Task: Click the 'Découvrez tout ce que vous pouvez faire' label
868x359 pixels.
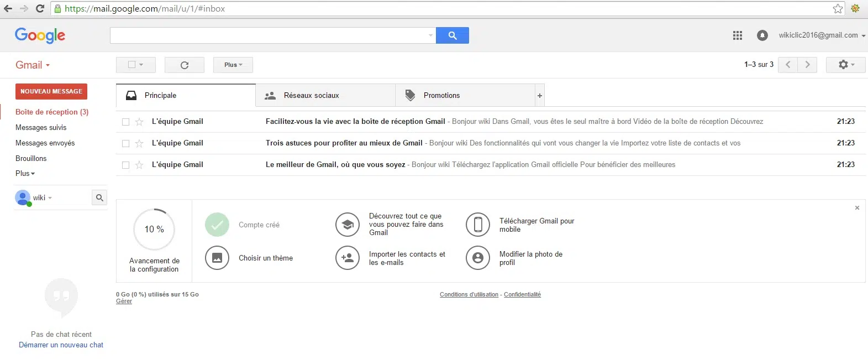Action: 406,224
